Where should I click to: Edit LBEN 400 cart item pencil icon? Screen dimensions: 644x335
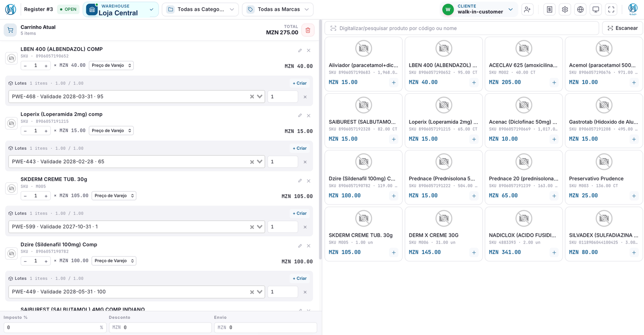[300, 50]
